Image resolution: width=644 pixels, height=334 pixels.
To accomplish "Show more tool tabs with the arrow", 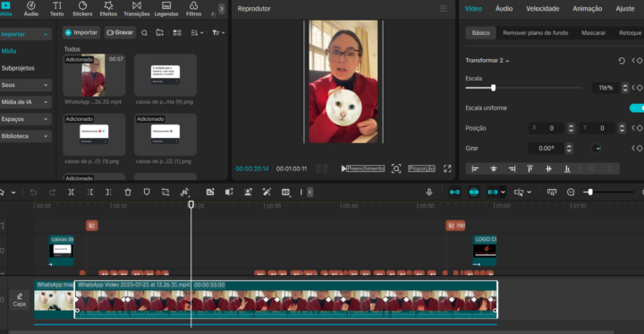I will click(x=222, y=9).
